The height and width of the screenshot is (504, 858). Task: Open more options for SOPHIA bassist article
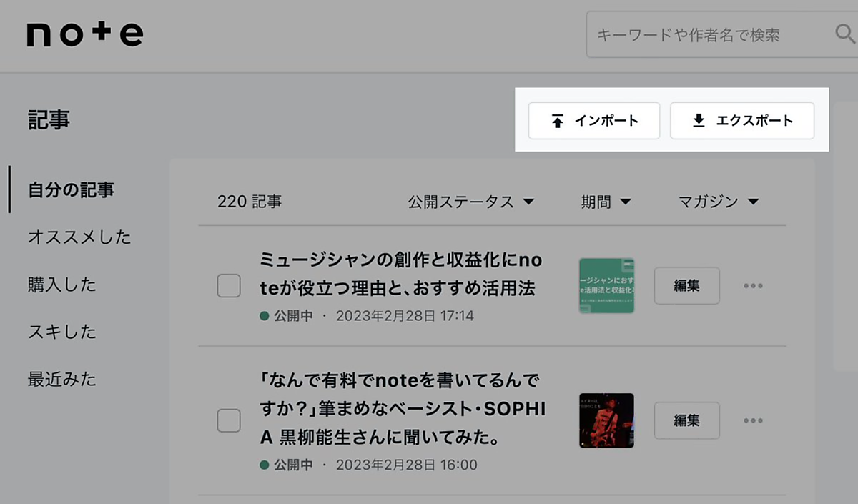753,420
